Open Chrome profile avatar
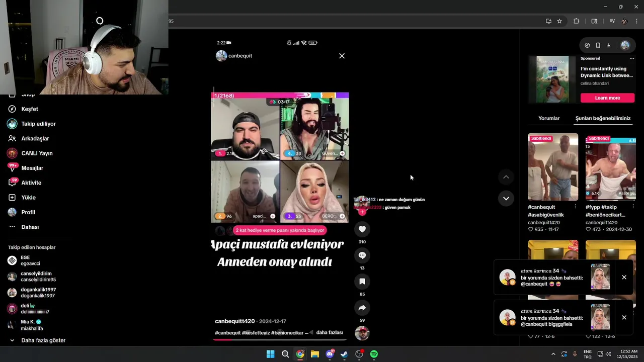Screen dimensions: 644x362 624,21
